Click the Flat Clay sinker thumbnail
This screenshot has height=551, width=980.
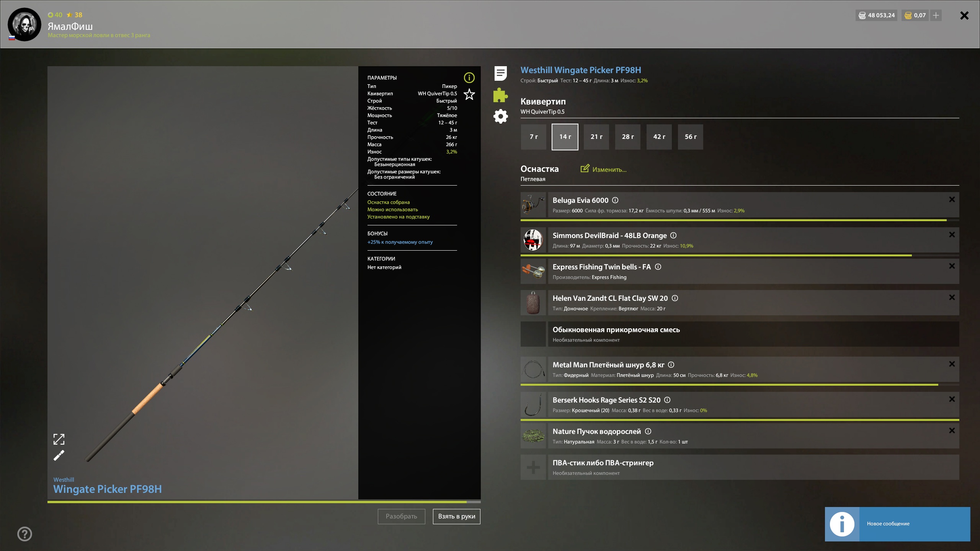[533, 303]
